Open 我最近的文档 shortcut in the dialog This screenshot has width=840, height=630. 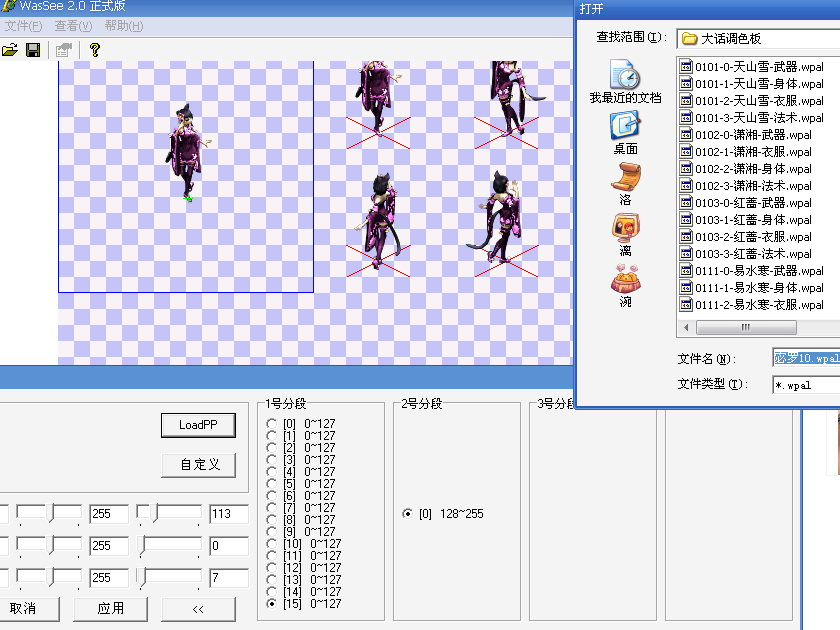(x=625, y=82)
